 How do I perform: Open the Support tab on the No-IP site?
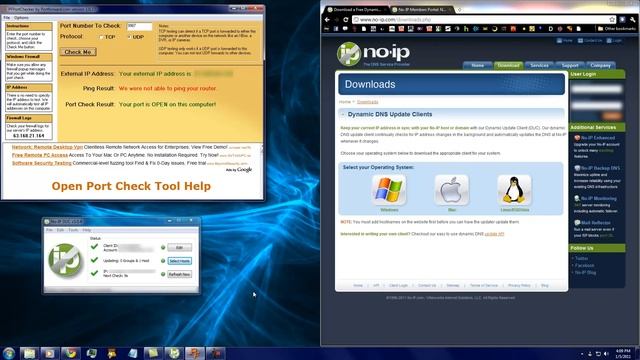pos(570,66)
